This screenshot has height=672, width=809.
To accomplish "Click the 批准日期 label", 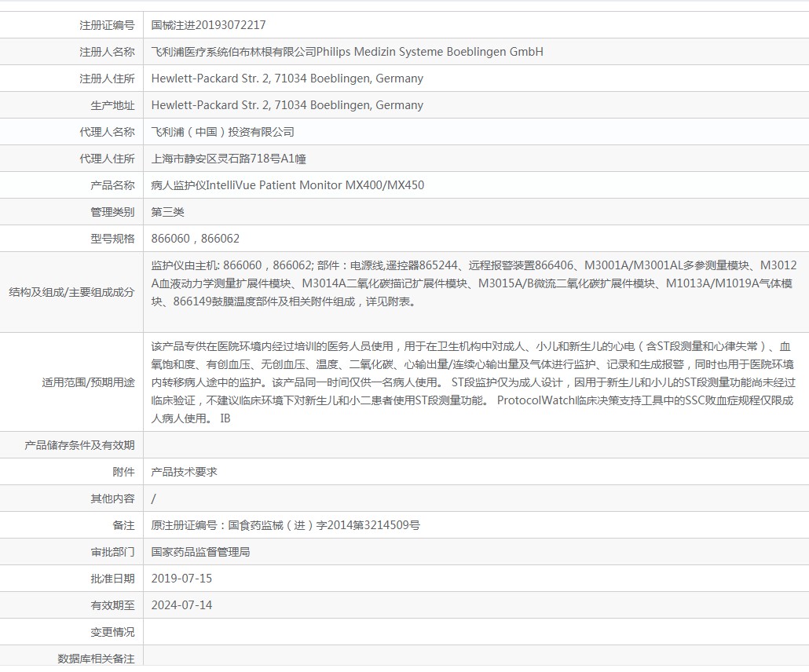I will coord(112,579).
